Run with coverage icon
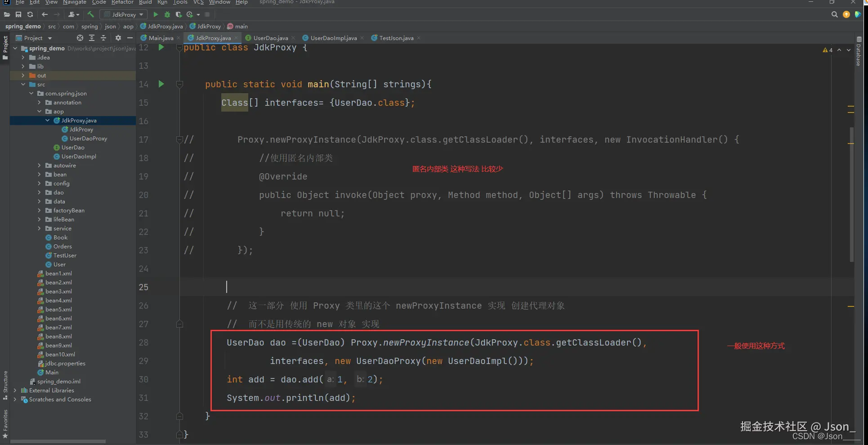This screenshot has width=868, height=445. [x=179, y=14]
